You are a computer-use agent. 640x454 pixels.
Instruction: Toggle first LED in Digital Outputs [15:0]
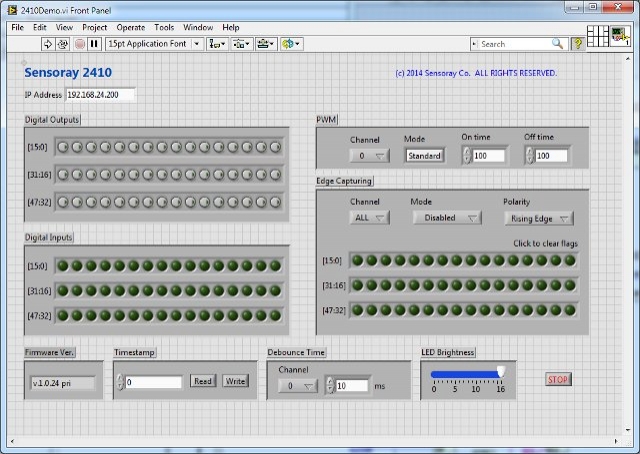coord(63,147)
